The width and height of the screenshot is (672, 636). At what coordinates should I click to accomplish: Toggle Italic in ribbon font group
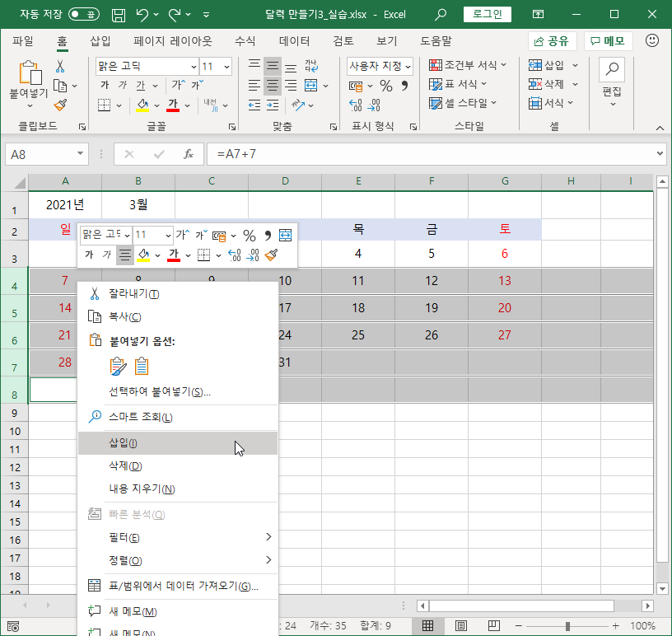point(123,86)
